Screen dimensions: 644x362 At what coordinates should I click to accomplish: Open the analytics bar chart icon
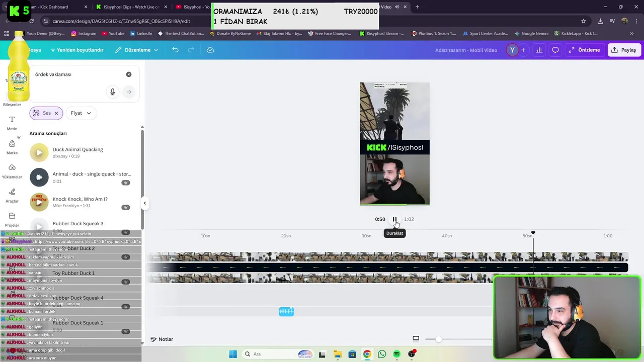click(539, 50)
